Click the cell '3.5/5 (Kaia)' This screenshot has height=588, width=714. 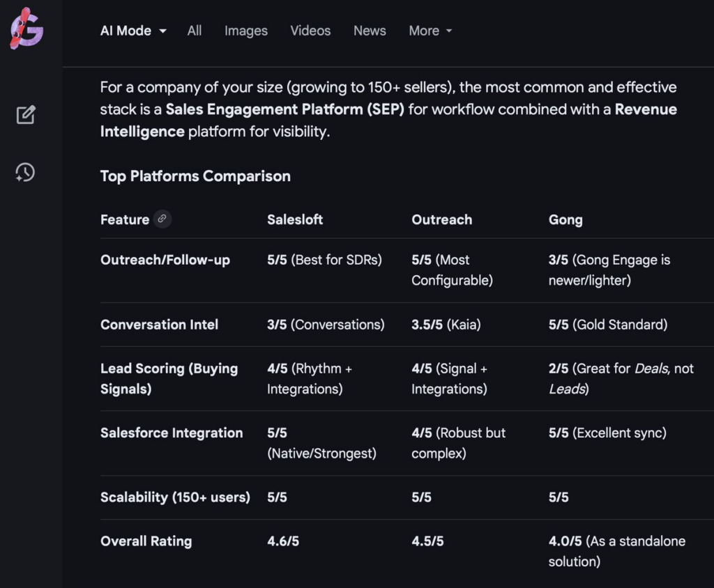point(446,325)
